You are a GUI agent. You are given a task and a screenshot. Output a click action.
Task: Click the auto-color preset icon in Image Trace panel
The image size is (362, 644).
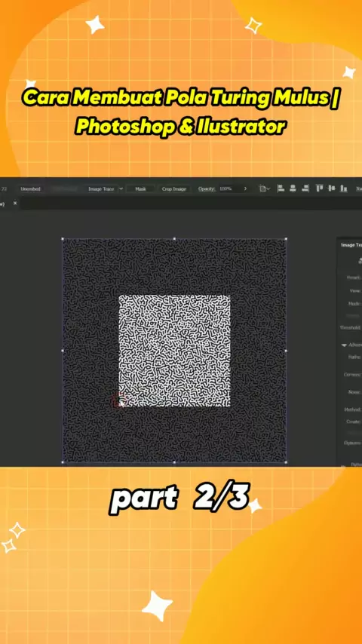click(360, 261)
